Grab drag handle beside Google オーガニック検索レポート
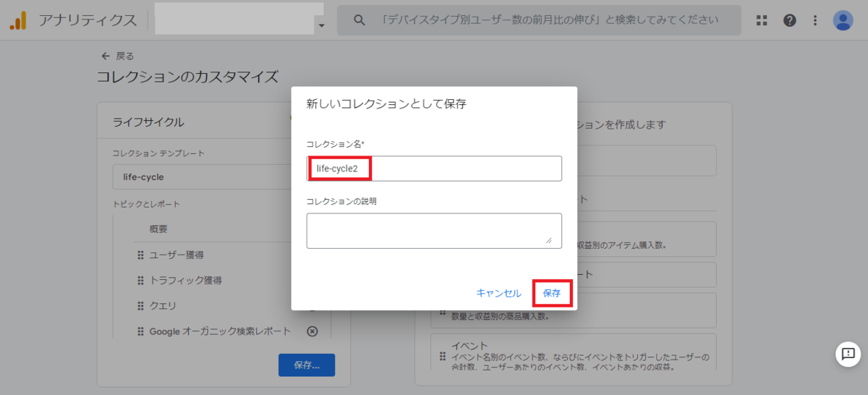Image resolution: width=868 pixels, height=395 pixels. 140,331
